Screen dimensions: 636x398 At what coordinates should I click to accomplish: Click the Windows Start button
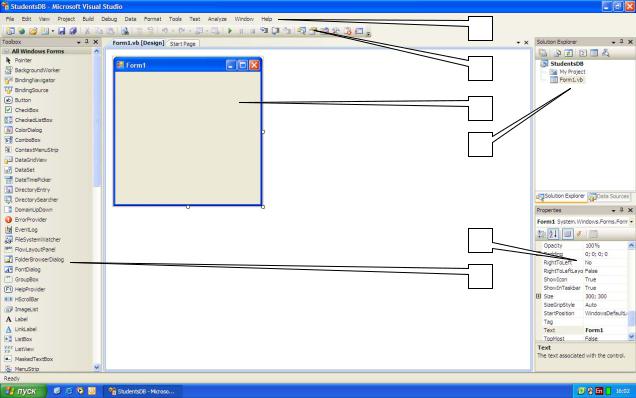click(23, 391)
